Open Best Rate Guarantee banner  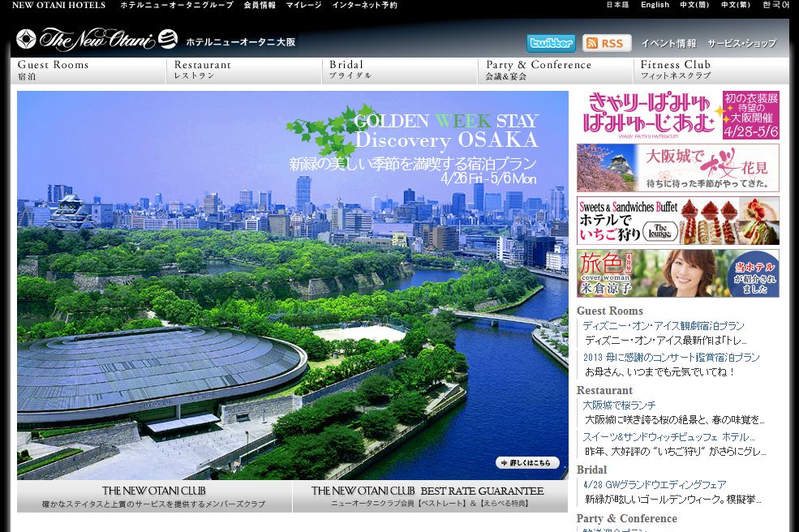click(430, 497)
